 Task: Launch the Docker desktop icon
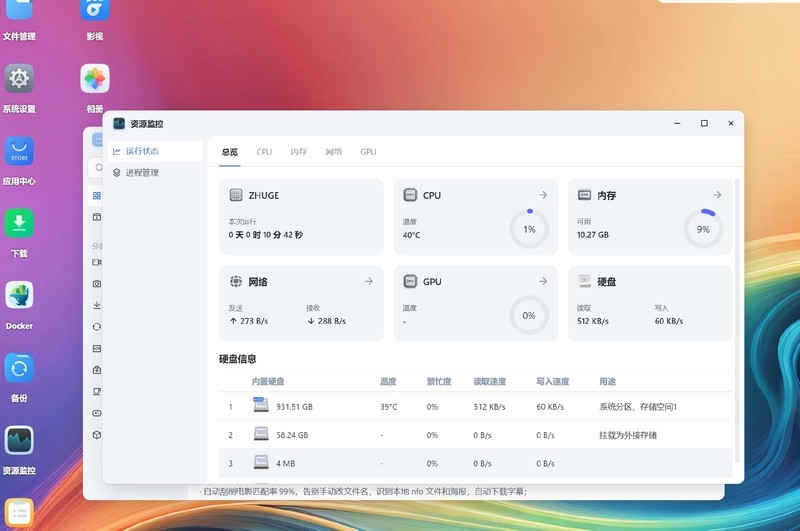[19, 295]
